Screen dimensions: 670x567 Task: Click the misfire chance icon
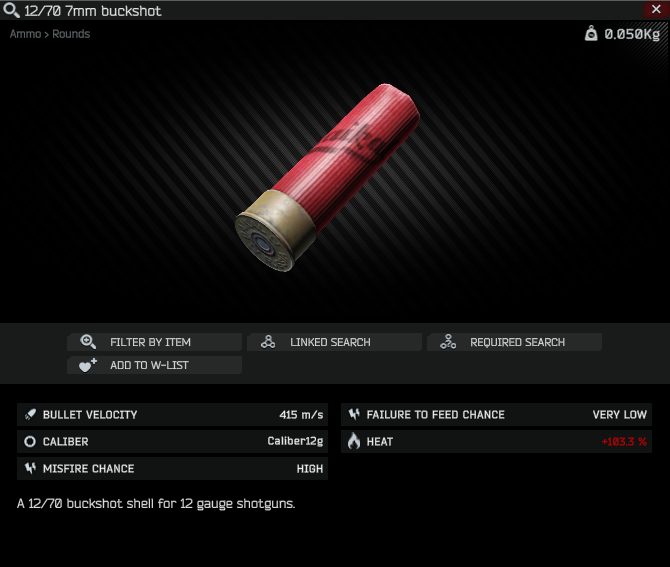30,468
